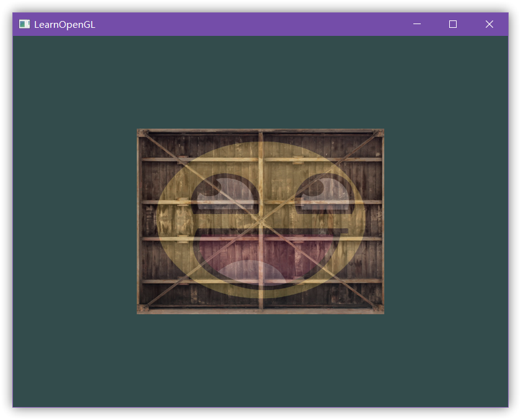Click the teal background above the crate
The height and width of the screenshot is (420, 521).
click(260, 80)
